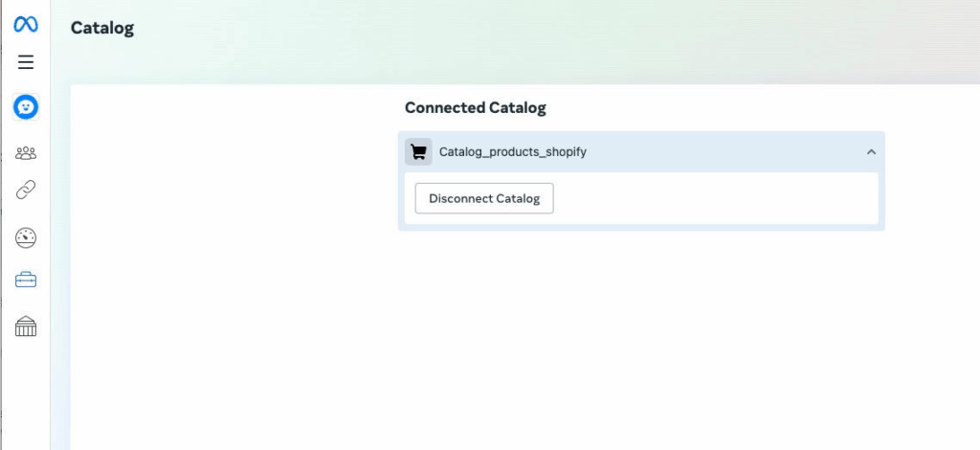Viewport: 980px width, 450px height.
Task: Open the people group icon in sidebar
Action: (x=26, y=153)
